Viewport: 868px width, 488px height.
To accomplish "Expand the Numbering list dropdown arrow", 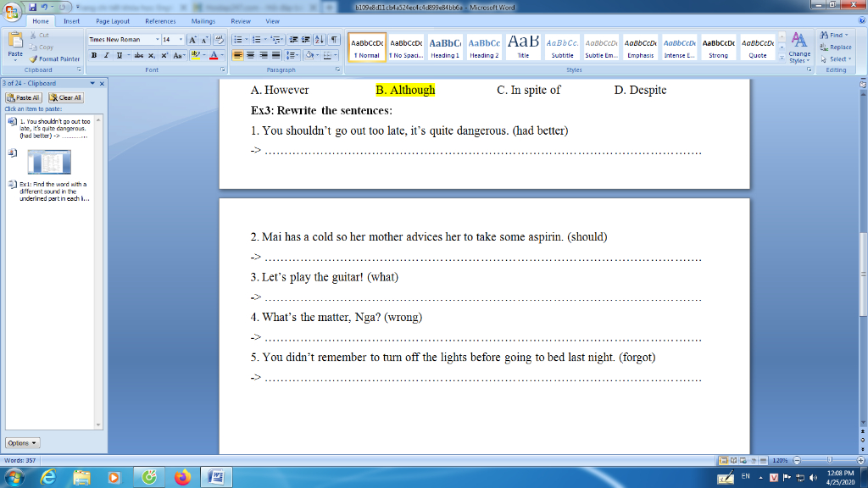I will [265, 40].
